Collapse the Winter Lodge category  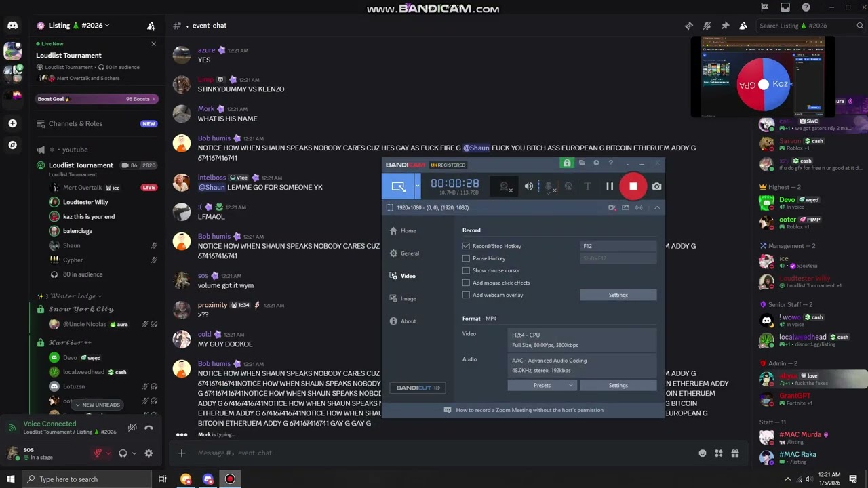pos(70,296)
